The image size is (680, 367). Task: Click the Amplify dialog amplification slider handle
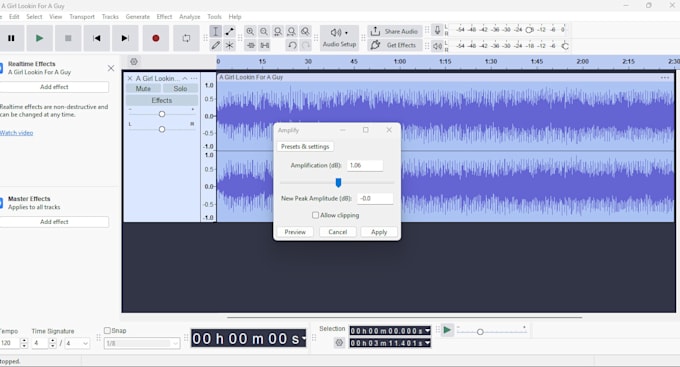pos(338,183)
